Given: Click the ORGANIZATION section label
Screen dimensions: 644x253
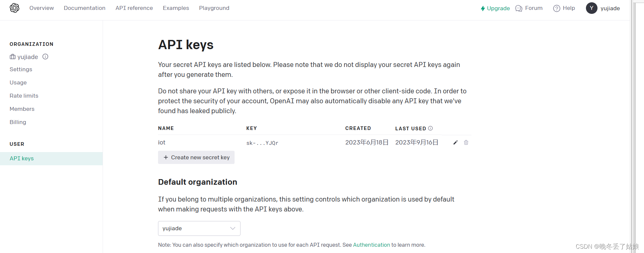Looking at the screenshot, I should pyautogui.click(x=31, y=44).
